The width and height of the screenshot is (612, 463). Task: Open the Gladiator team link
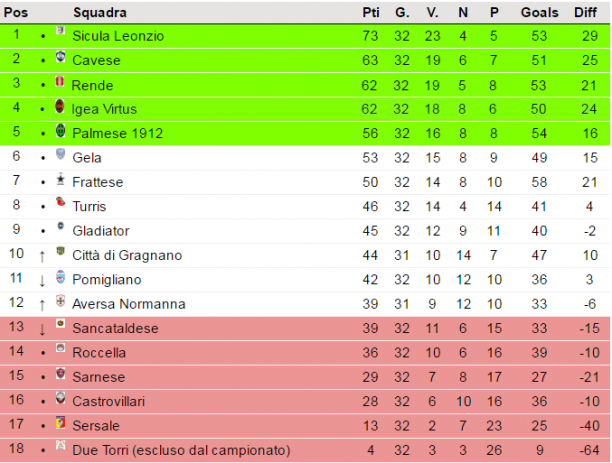pos(101,231)
